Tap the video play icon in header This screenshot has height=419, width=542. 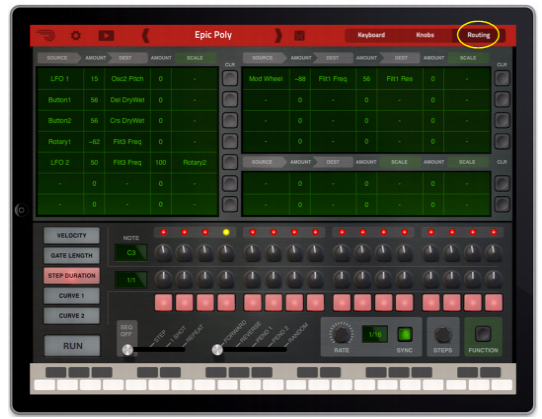click(106, 36)
